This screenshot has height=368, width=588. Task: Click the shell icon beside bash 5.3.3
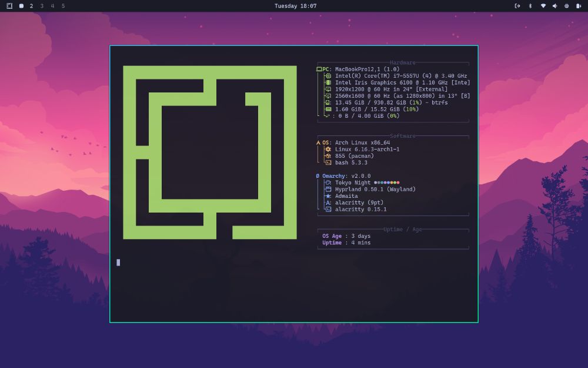pos(328,163)
